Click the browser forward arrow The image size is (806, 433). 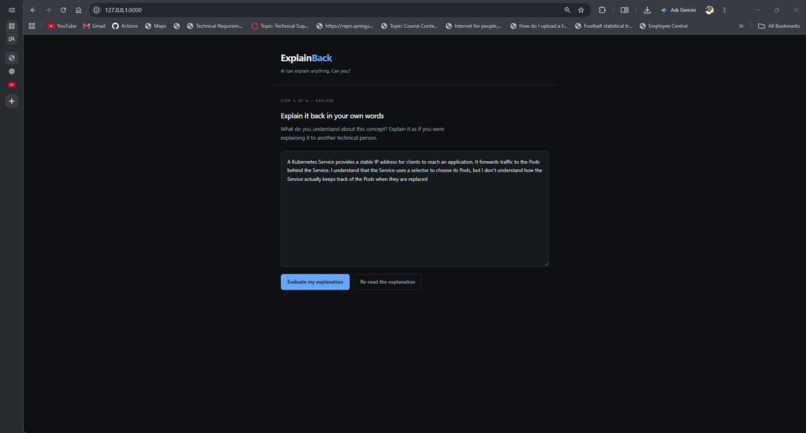pos(48,10)
